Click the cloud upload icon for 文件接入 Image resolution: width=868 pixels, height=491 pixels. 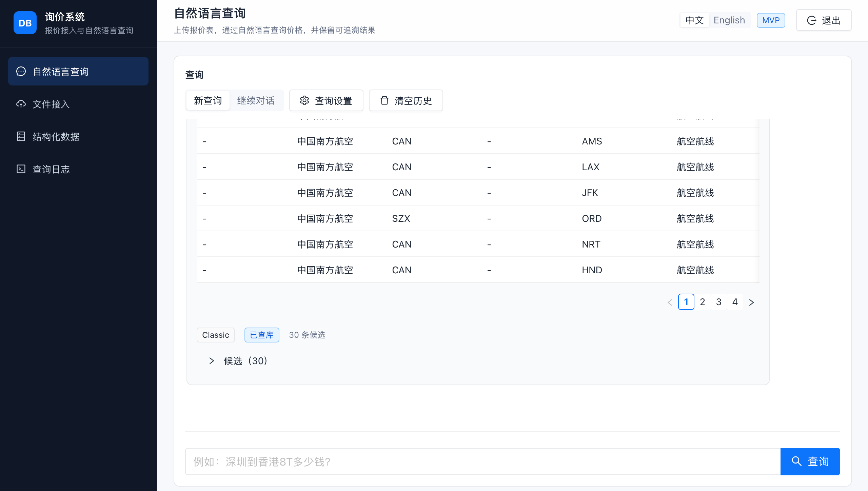pyautogui.click(x=21, y=104)
